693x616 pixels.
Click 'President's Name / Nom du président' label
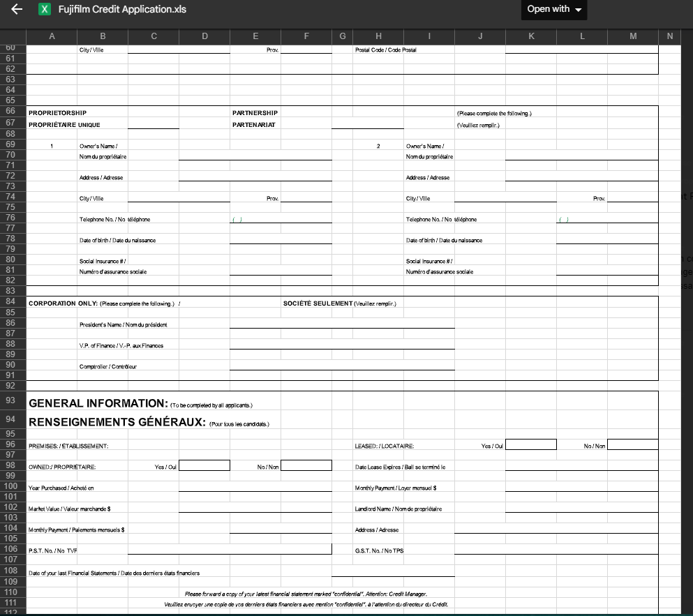pyautogui.click(x=124, y=325)
